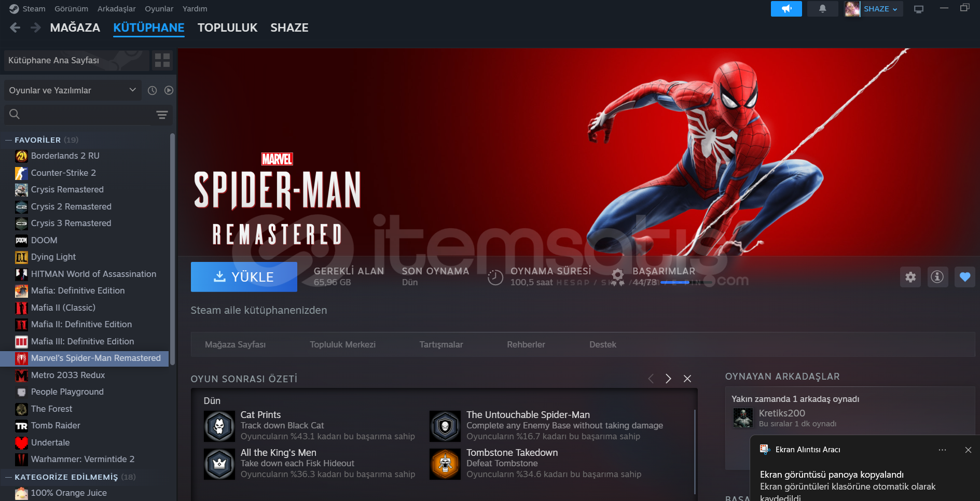
Task: Collapse the KATEGORİZE EDİLMEMİŞ category
Action: [x=8, y=477]
